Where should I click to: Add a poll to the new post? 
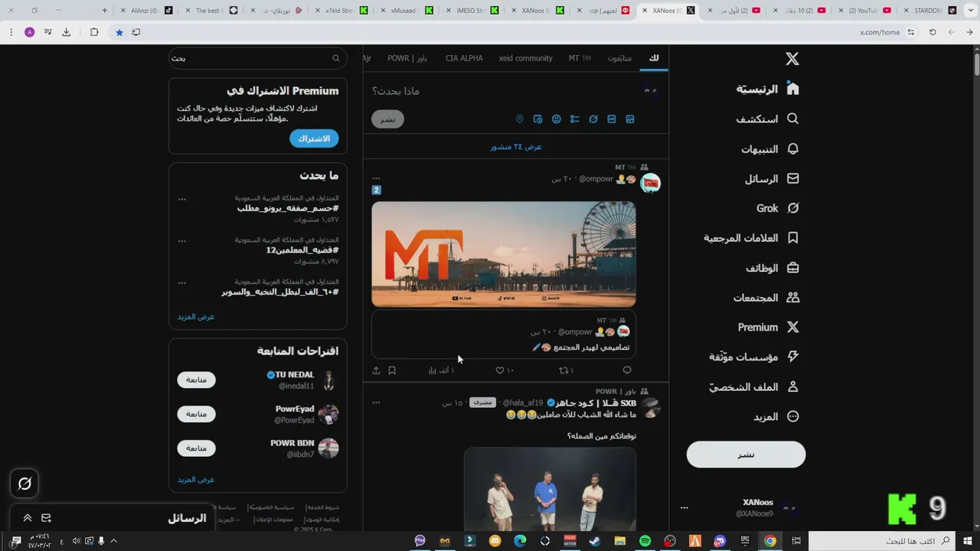pyautogui.click(x=575, y=119)
